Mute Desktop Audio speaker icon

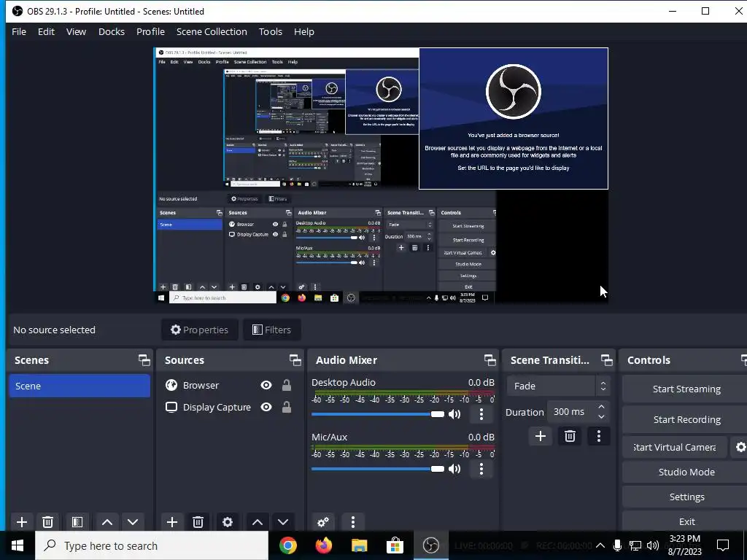(454, 414)
